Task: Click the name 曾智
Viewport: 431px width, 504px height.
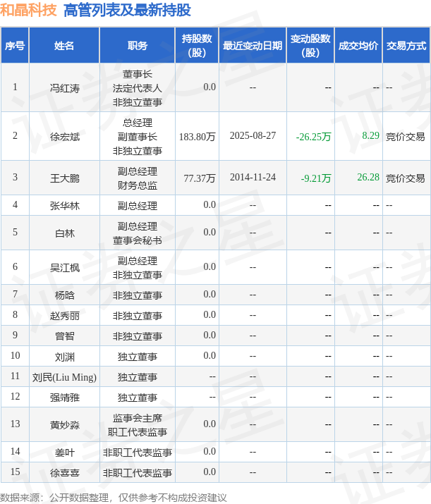Action: (x=65, y=336)
